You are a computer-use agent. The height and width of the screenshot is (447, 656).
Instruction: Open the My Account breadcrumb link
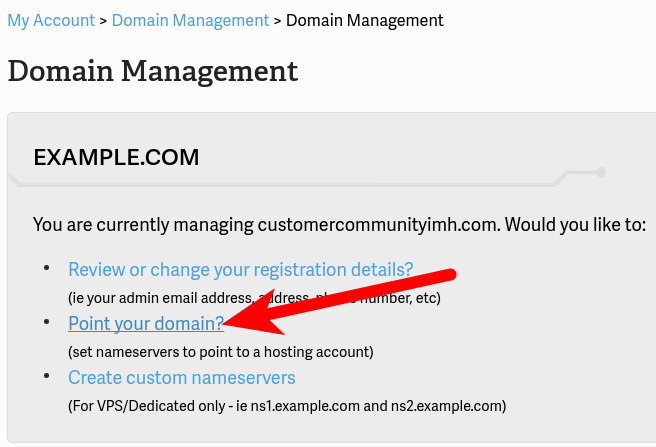[x=51, y=20]
